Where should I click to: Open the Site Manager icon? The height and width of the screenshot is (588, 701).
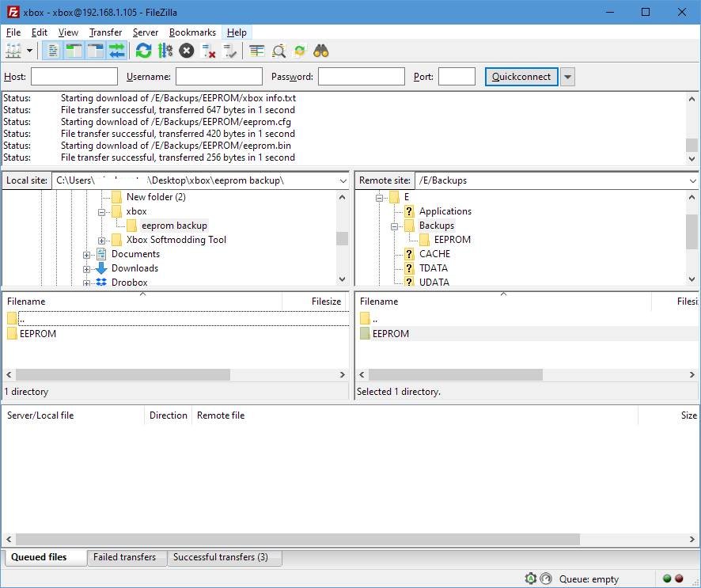pyautogui.click(x=13, y=51)
